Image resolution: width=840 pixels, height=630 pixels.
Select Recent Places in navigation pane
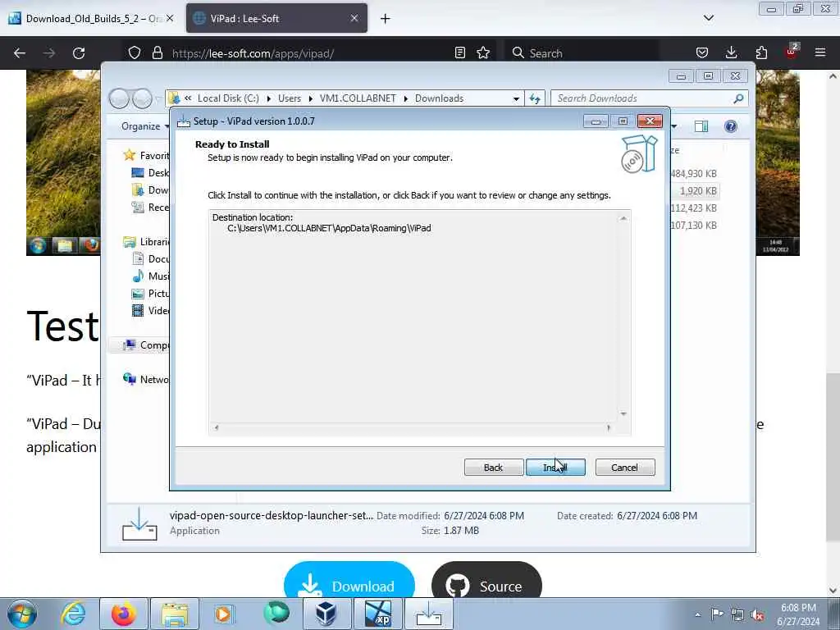click(150, 207)
